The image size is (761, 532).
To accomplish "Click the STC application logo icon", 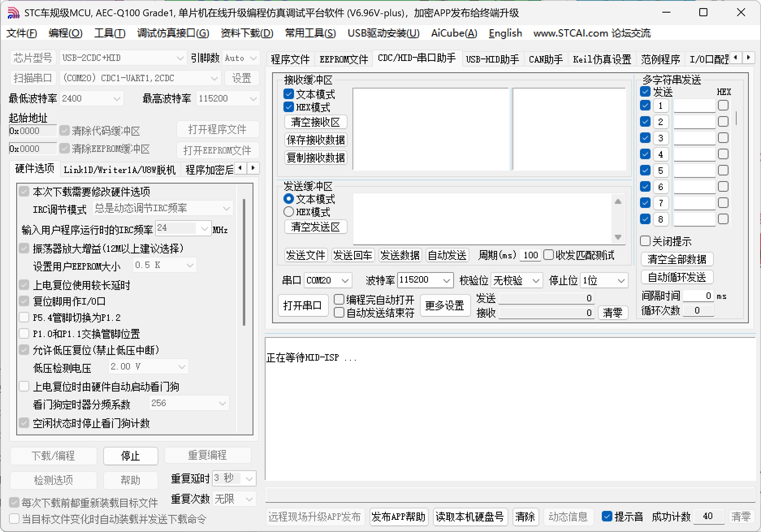I will 13,13.
